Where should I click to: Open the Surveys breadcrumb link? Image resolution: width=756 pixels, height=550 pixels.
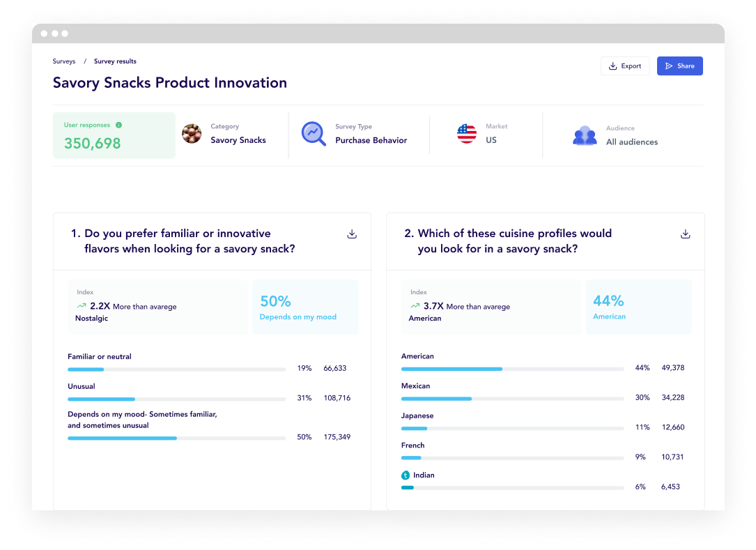(x=64, y=61)
